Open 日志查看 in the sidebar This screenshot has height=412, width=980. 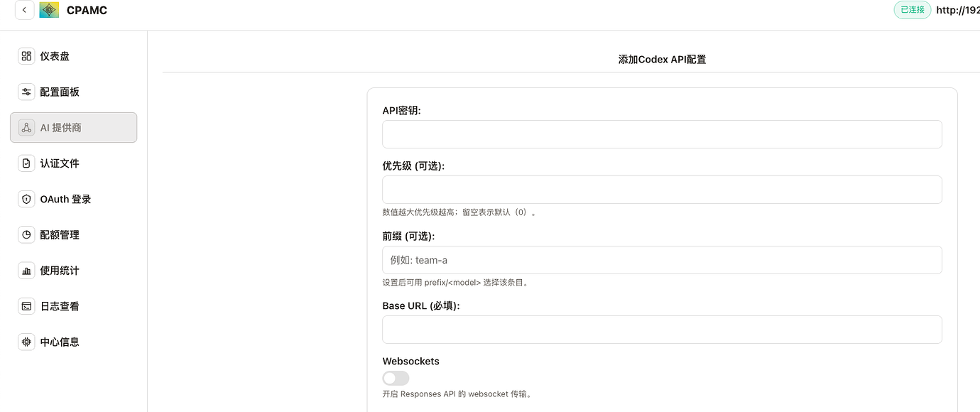[x=74, y=306]
